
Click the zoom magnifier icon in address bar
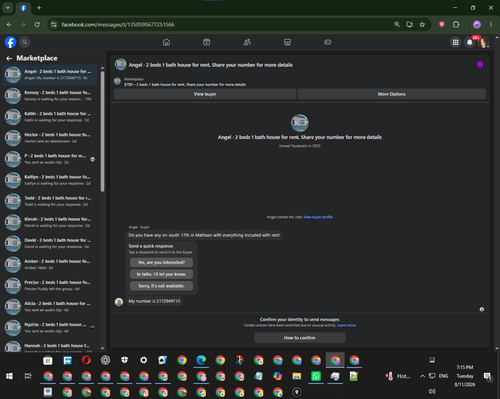tap(397, 25)
